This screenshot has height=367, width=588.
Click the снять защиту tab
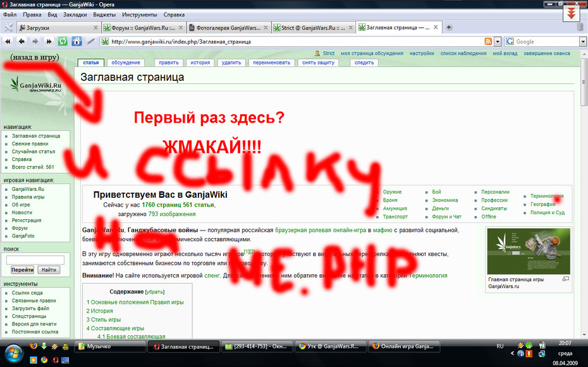[319, 63]
